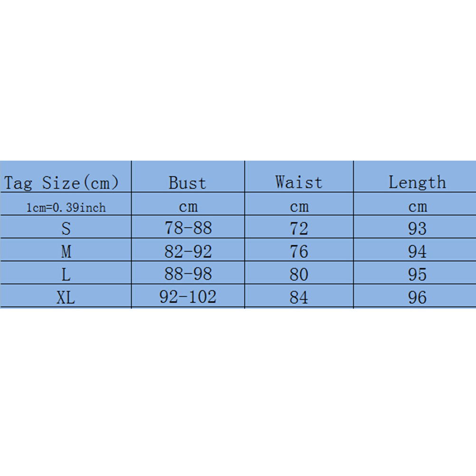476x476 pixels.
Task: Click the Length column header
Action: tap(417, 182)
